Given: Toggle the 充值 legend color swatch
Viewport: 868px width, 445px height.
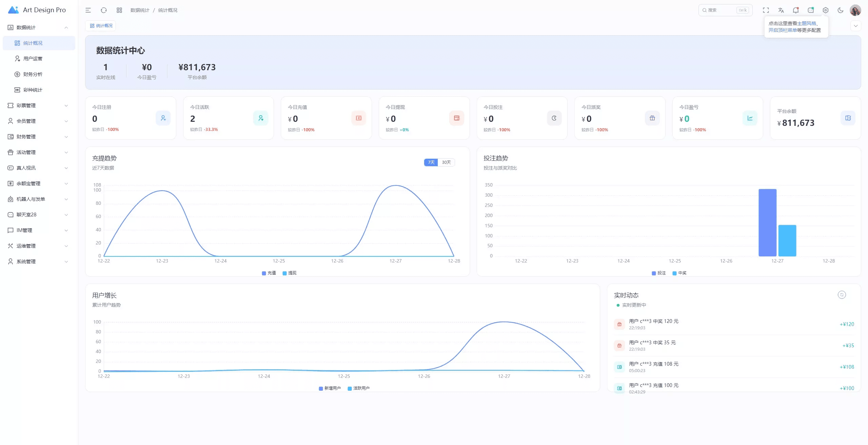Looking at the screenshot, I should coord(264,273).
